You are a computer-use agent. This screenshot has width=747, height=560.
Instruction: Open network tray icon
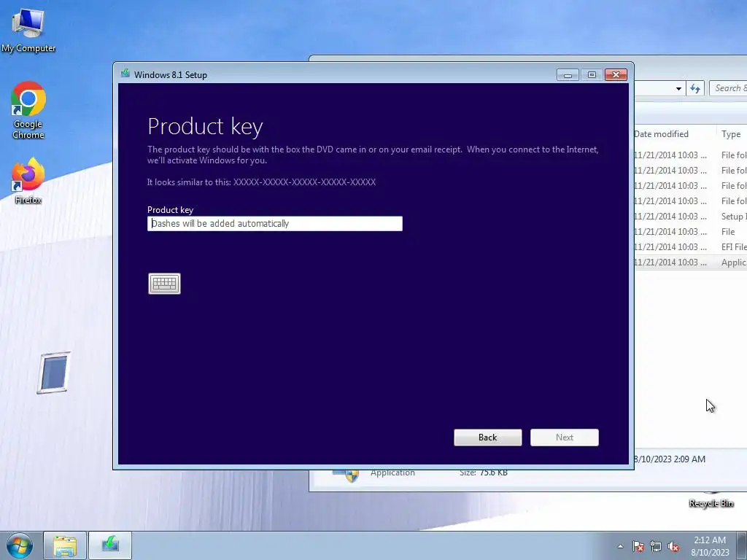pos(656,546)
